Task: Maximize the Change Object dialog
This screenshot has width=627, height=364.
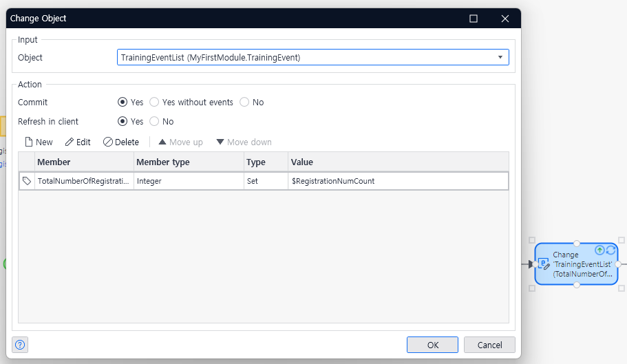Action: (x=474, y=19)
